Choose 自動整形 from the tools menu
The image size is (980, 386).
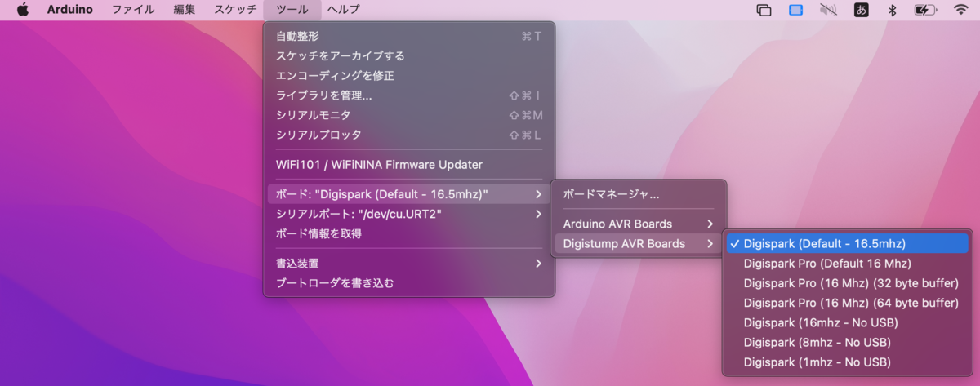tap(409, 36)
